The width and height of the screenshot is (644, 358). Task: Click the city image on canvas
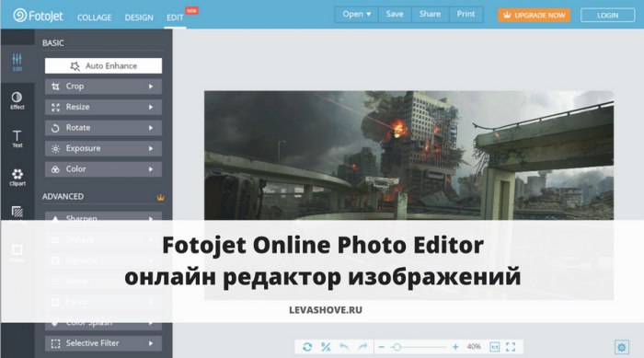point(408,156)
